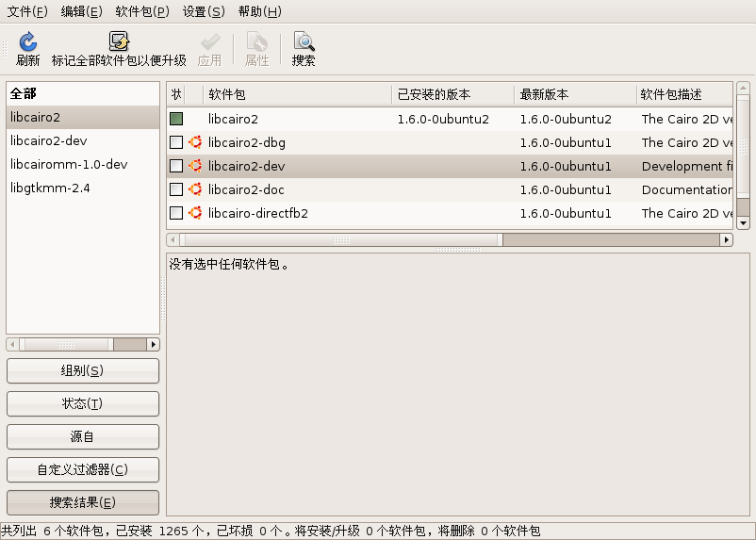
Task: Mark the libcairo2-doc status checkbox
Action: pyautogui.click(x=176, y=189)
